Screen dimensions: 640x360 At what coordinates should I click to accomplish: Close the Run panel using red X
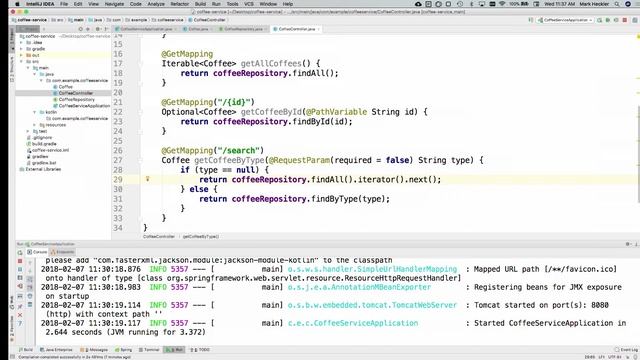[20, 315]
